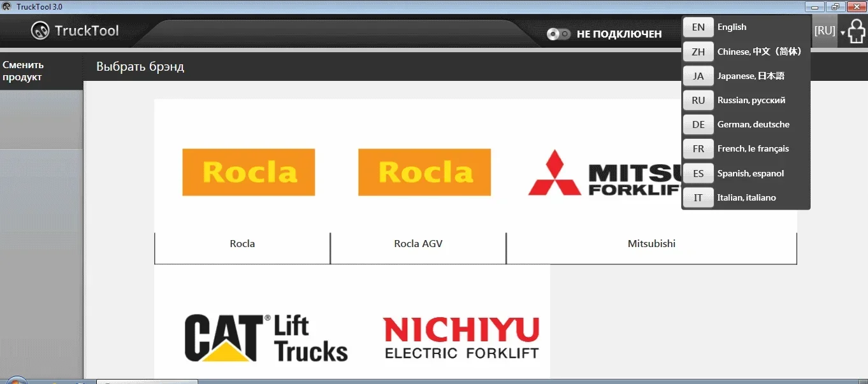The height and width of the screenshot is (384, 868).
Task: Toggle the connection status switch
Action: [559, 34]
